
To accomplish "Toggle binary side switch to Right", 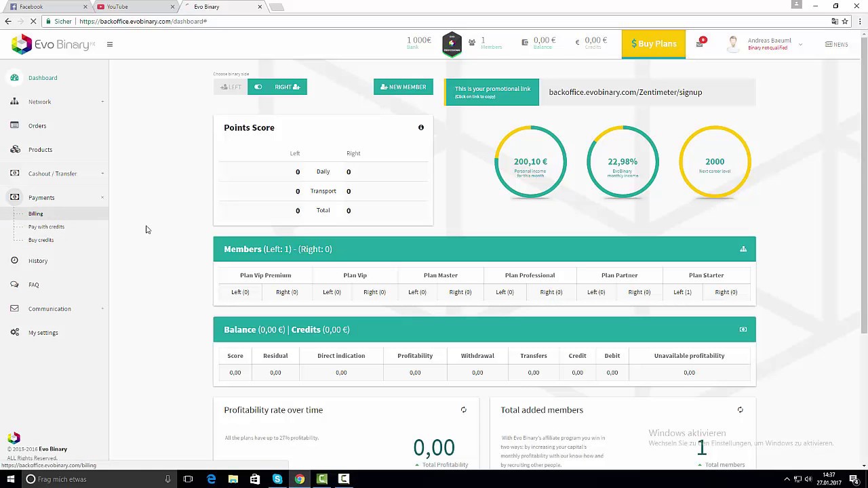I will click(x=258, y=87).
